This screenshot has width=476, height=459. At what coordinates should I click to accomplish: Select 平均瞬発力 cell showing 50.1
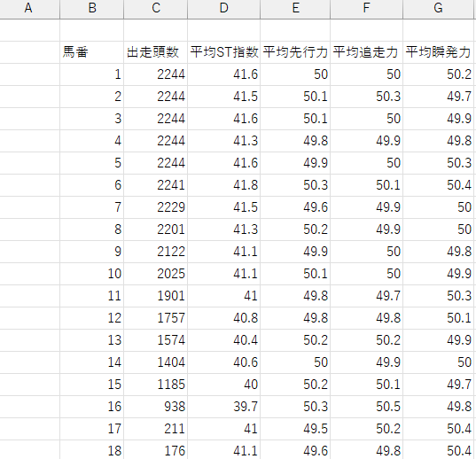[x=440, y=318]
